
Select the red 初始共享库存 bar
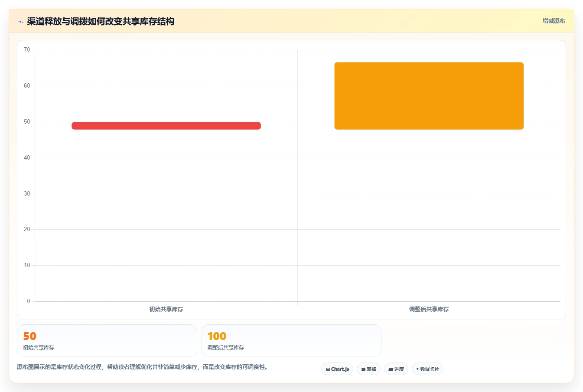(166, 126)
